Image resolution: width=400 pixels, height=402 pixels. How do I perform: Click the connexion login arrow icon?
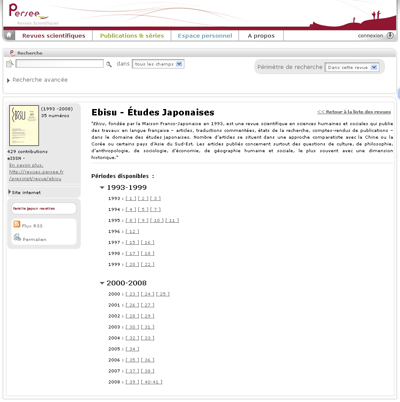click(x=390, y=35)
